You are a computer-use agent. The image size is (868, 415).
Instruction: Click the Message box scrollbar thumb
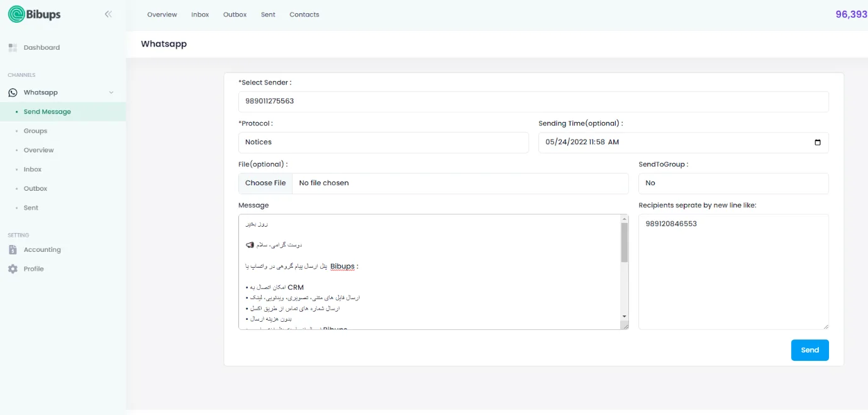[x=625, y=242]
